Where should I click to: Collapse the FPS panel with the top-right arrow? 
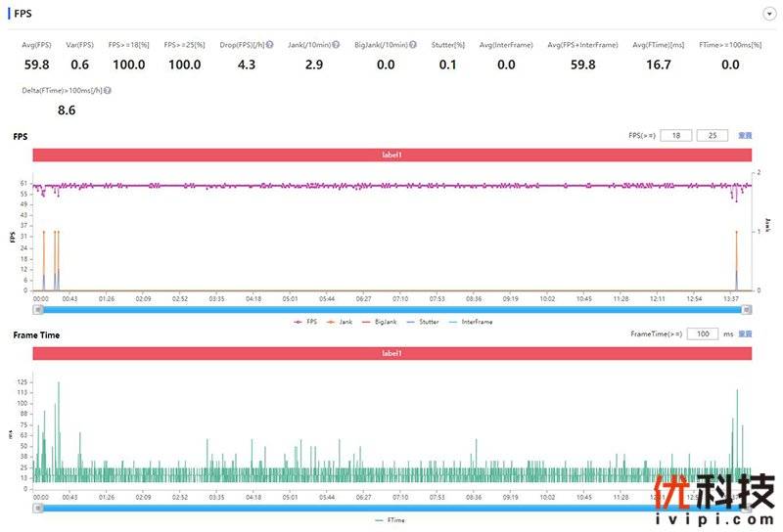[769, 14]
